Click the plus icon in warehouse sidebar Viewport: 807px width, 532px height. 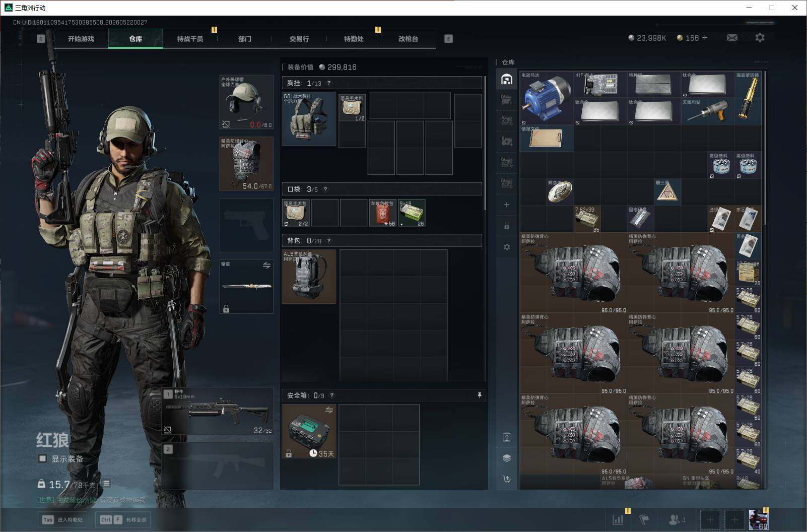coord(507,205)
